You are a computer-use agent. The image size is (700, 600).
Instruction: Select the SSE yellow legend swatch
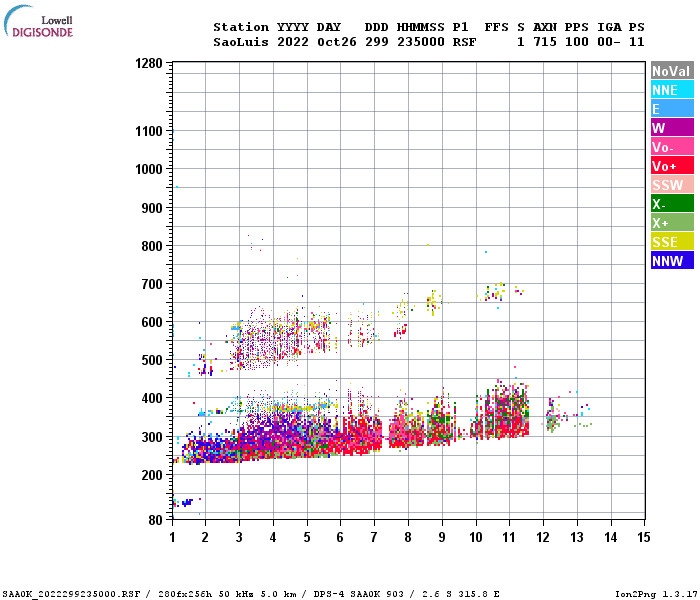coord(672,242)
